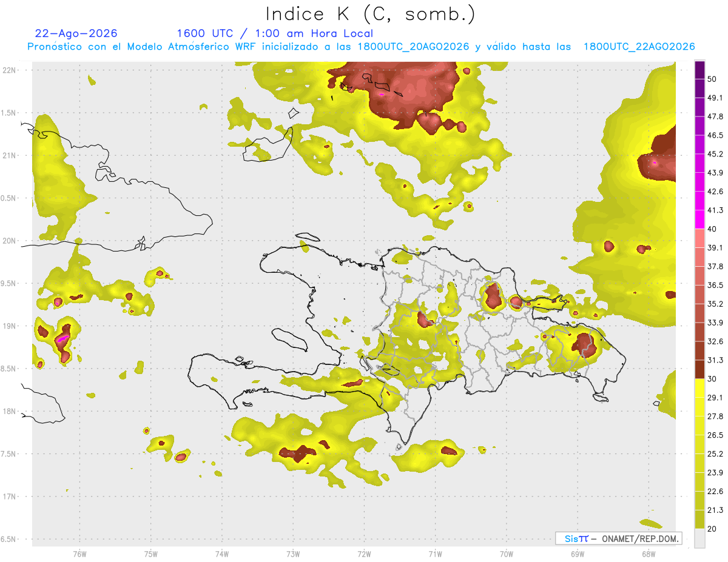Click the '22.6' value on color scale

coord(715,492)
